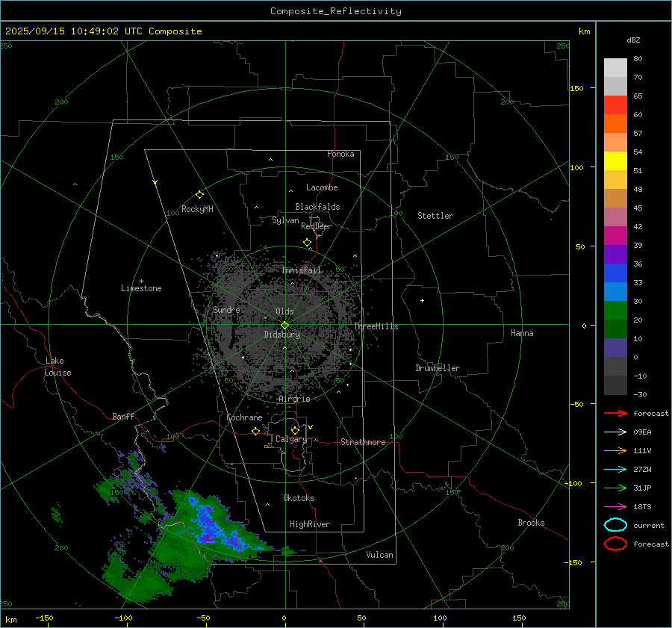Select the bright yellow 51–54 dBZ swatch
The image size is (672, 628).
coord(615,161)
